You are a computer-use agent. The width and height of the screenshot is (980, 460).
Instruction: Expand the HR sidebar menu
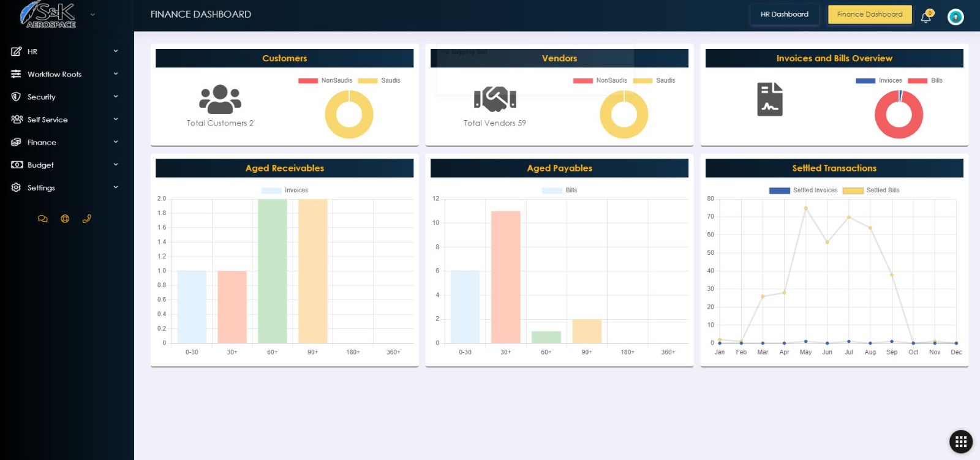(64, 51)
